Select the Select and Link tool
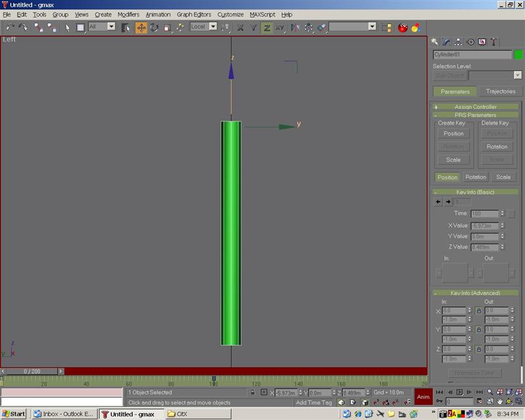The width and height of the screenshot is (525, 420). coord(39,28)
